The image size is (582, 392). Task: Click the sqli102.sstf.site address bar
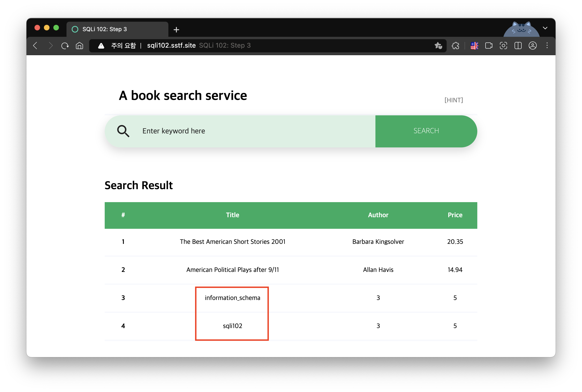point(171,46)
